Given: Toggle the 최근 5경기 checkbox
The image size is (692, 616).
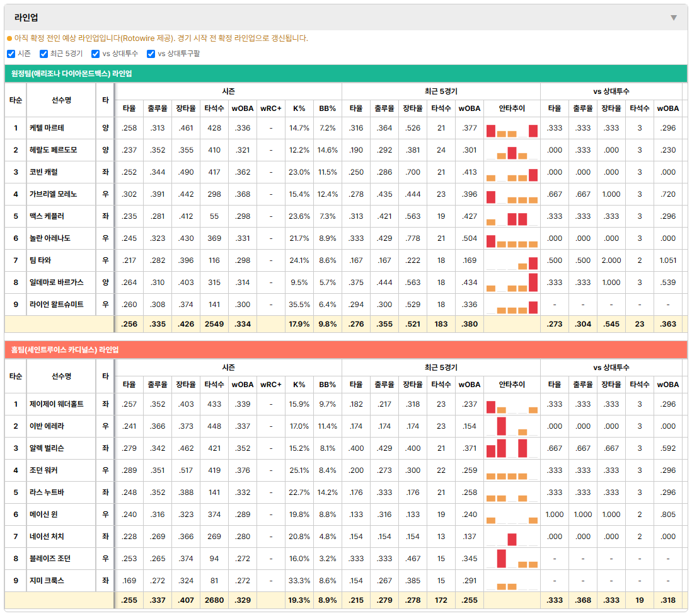Looking at the screenshot, I should pyautogui.click(x=43, y=54).
